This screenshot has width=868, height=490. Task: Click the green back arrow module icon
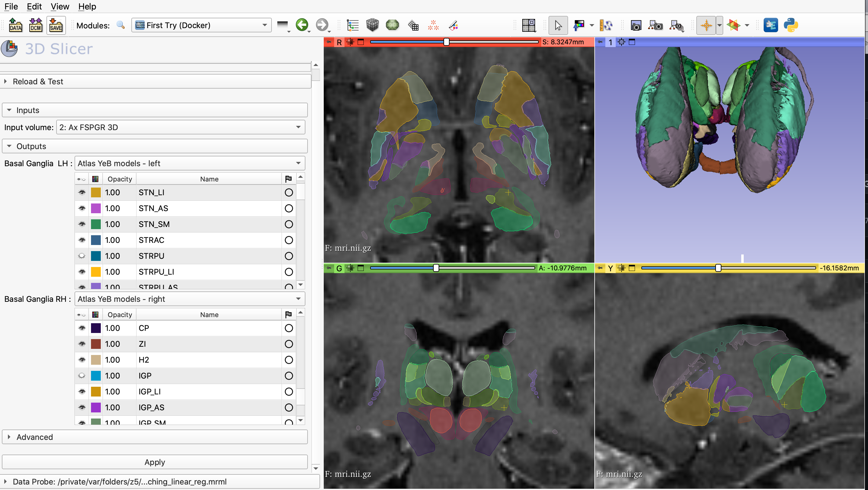(x=301, y=25)
